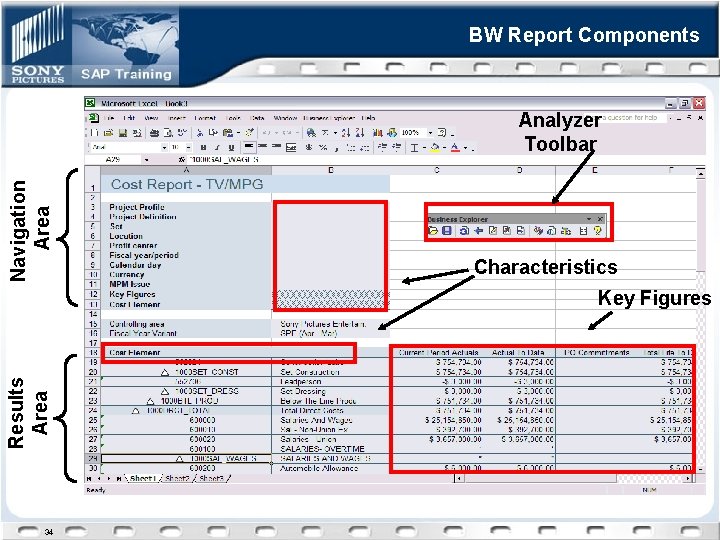Click the Project Profile navigation row
The width and height of the screenshot is (720, 540).
click(186, 207)
